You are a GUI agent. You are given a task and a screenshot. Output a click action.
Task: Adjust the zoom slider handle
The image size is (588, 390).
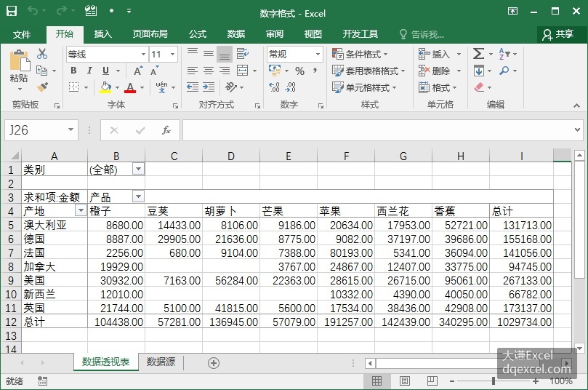click(x=494, y=381)
